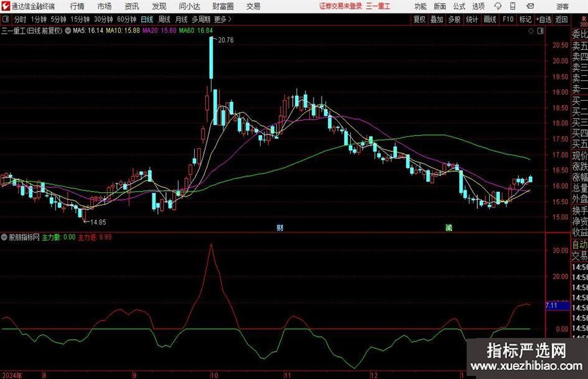The image size is (588, 379).
Task: Open F10 company information
Action: pyautogui.click(x=508, y=19)
